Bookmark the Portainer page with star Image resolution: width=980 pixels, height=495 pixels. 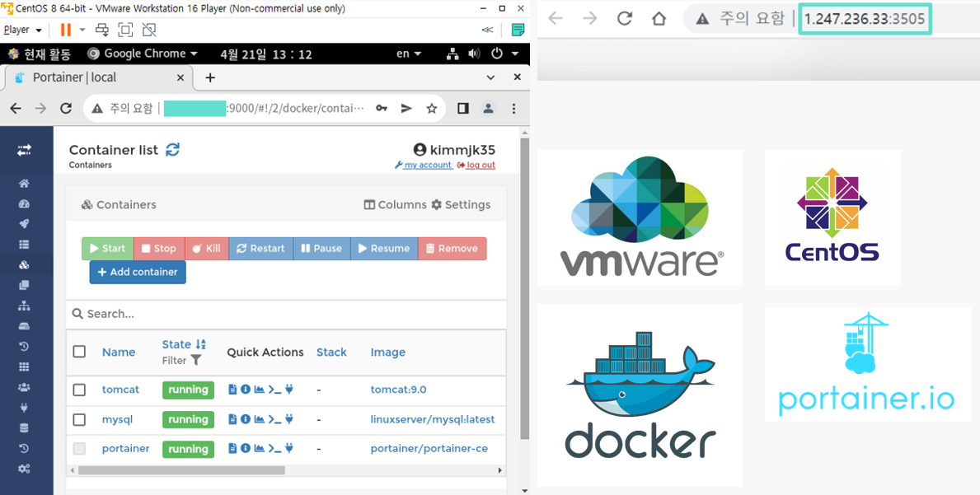(431, 109)
